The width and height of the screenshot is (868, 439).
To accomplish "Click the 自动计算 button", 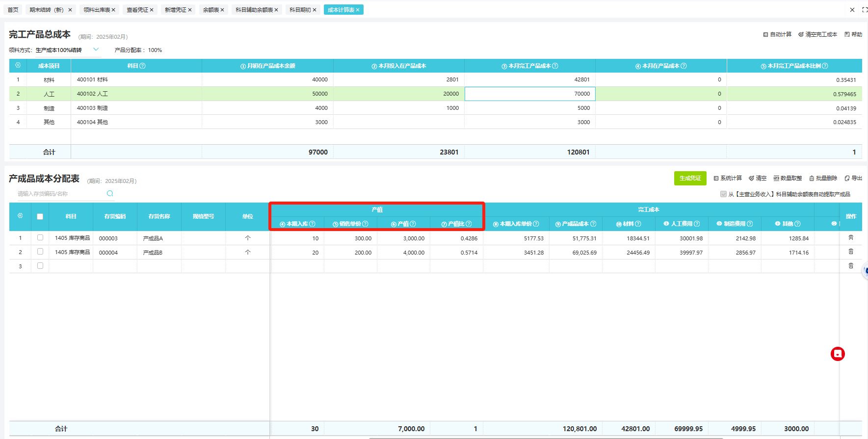I will pyautogui.click(x=777, y=35).
